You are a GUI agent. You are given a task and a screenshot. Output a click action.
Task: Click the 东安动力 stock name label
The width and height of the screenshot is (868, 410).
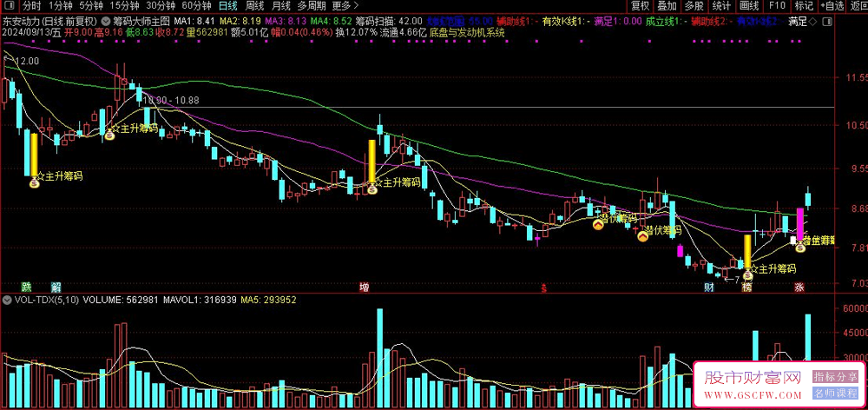[x=22, y=22]
